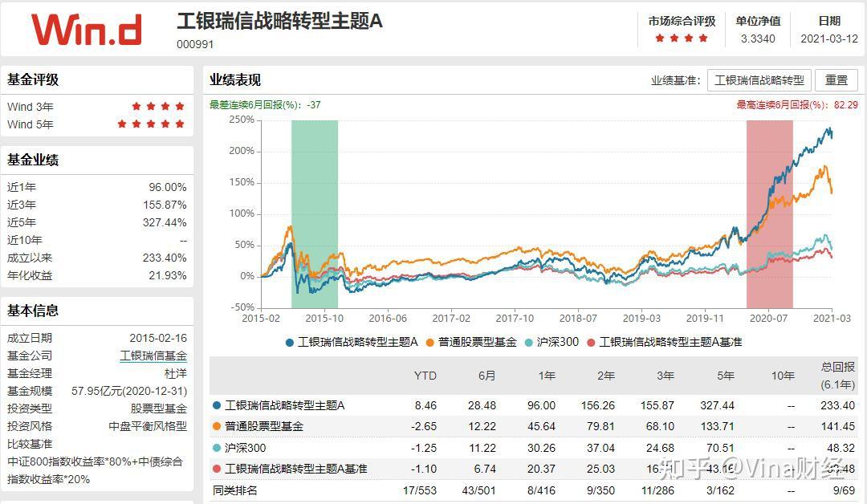Select the 3年 column header
The width and height of the screenshot is (867, 504).
point(666,376)
